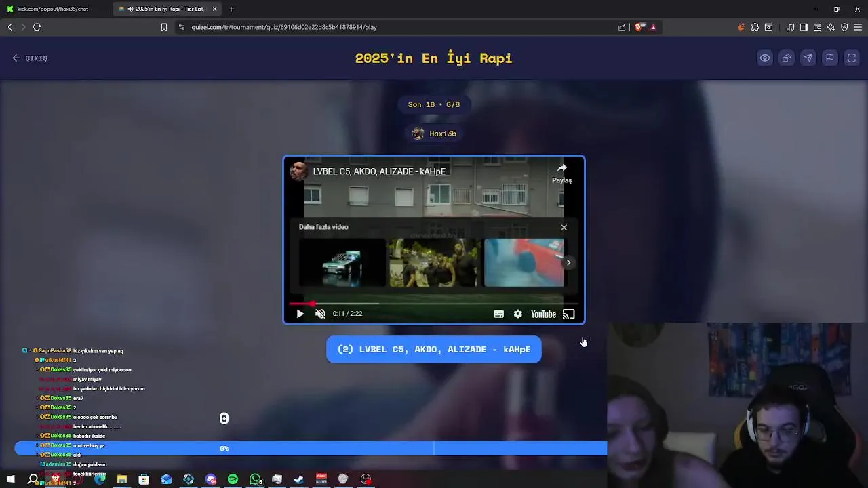Click the Hax135 user label
868x488 pixels.
tap(434, 134)
